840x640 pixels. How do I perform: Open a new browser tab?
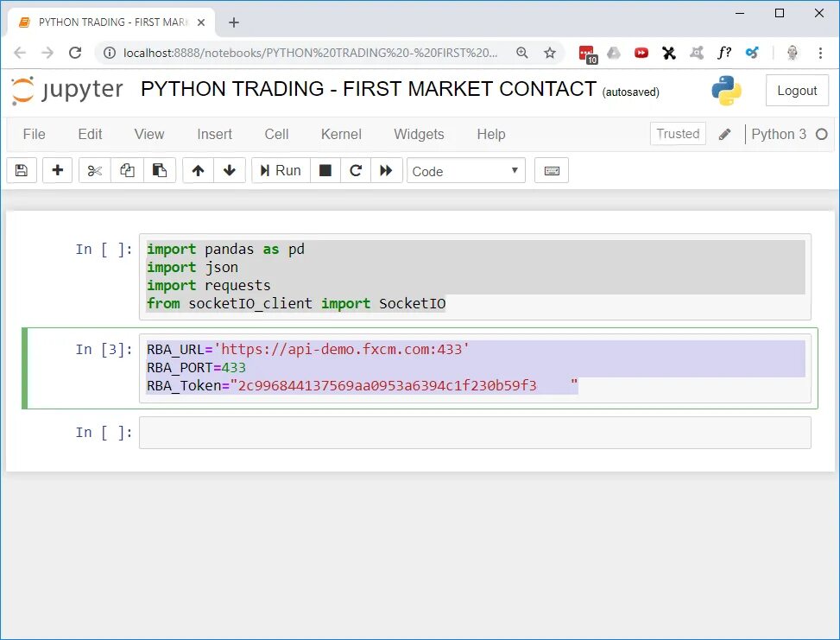234,22
